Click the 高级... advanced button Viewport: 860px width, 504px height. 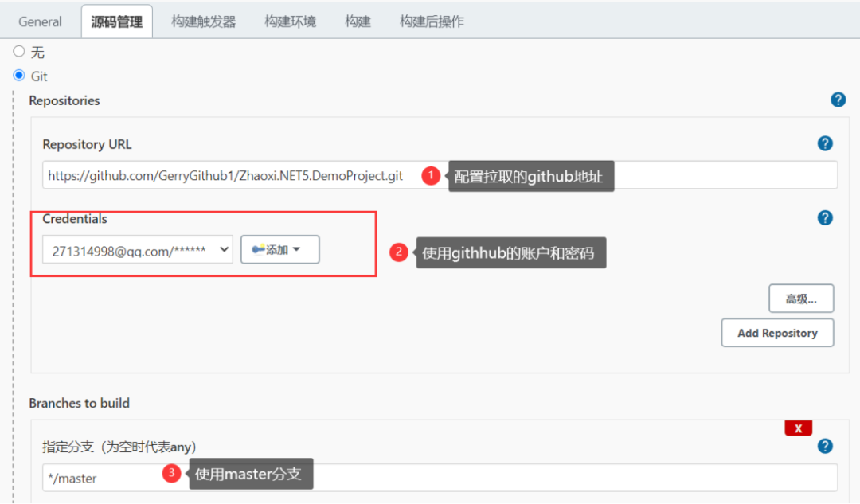point(801,299)
